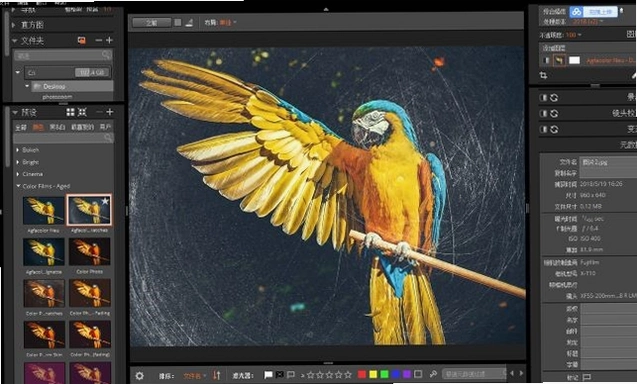Click the wrench filter icon in bottom bar
This screenshot has width=637, height=384.
pyautogui.click(x=433, y=374)
